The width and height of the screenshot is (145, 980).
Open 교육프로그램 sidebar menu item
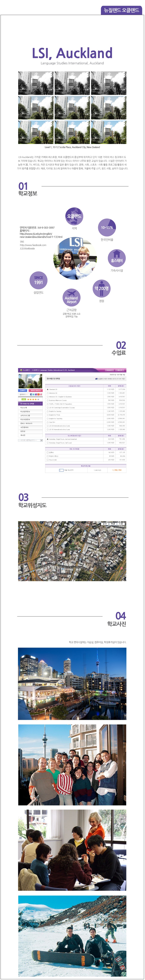tap(31, 415)
